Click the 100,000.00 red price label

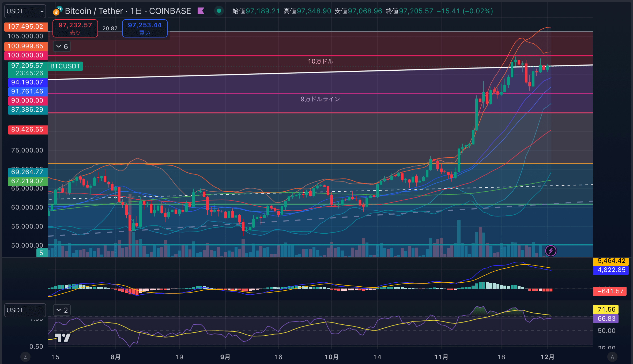[26, 55]
